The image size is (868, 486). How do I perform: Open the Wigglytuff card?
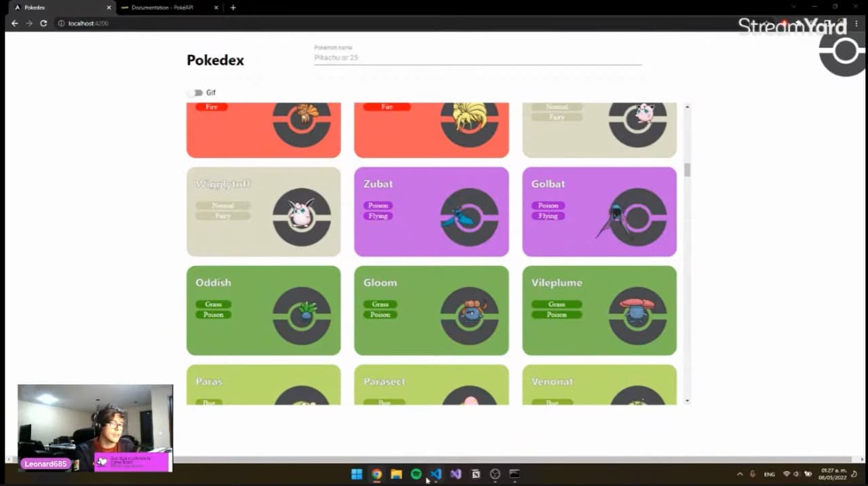point(264,212)
